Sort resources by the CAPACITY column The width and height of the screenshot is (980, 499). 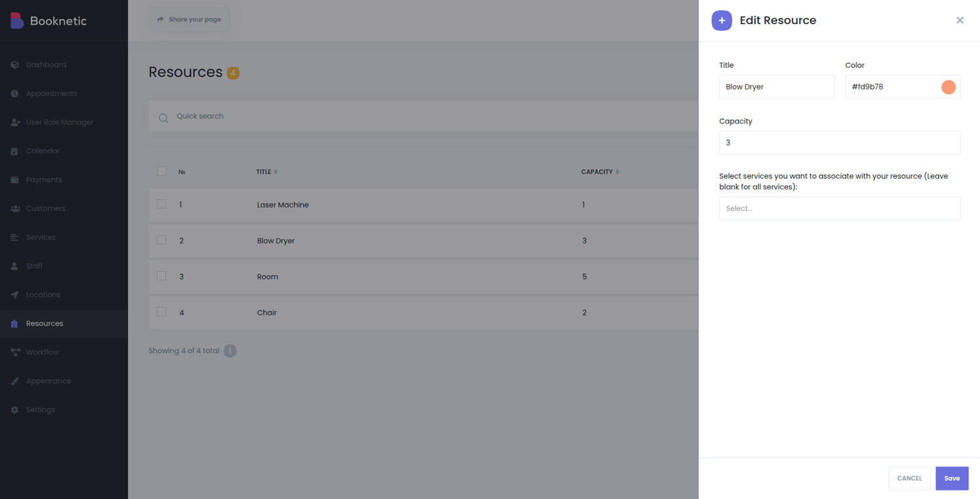600,172
